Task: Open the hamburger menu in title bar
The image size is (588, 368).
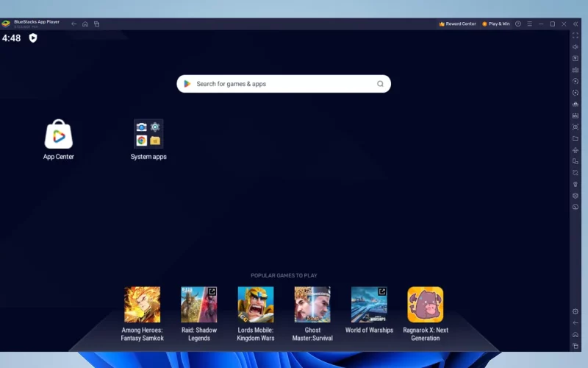Action: click(x=529, y=24)
